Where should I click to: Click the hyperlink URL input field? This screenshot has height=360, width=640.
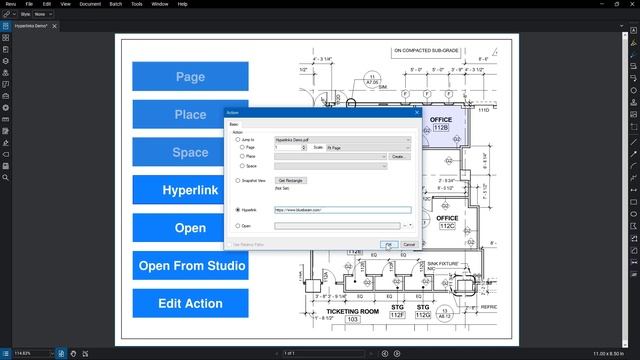[x=343, y=210]
